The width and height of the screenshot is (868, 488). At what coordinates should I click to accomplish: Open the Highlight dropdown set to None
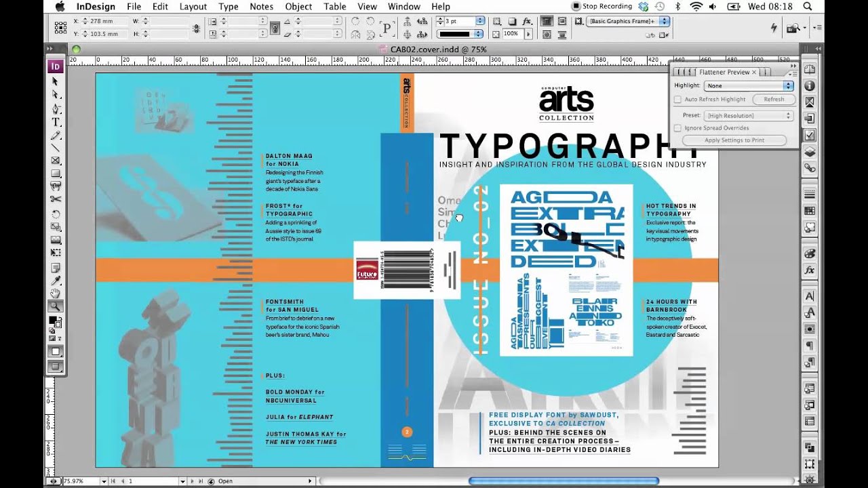pyautogui.click(x=749, y=85)
